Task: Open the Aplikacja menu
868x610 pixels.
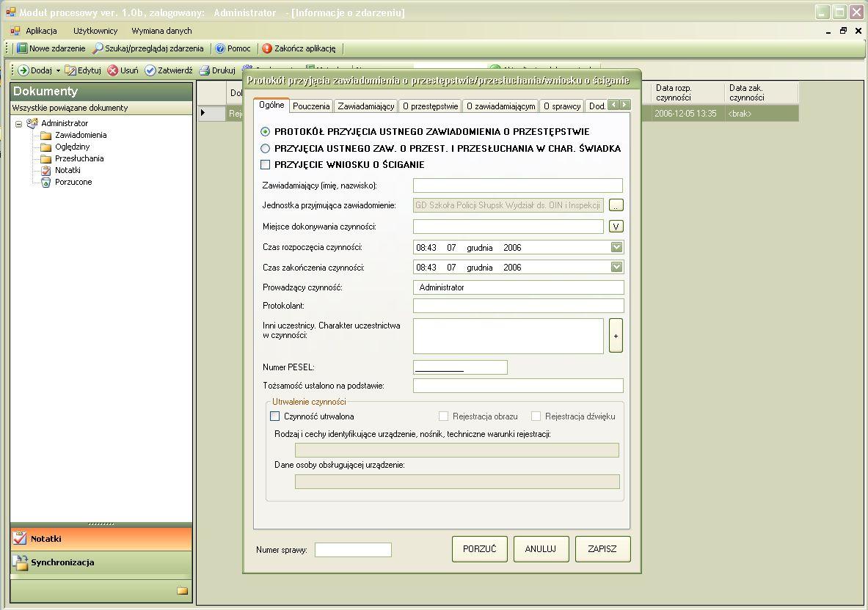Action: [42, 31]
